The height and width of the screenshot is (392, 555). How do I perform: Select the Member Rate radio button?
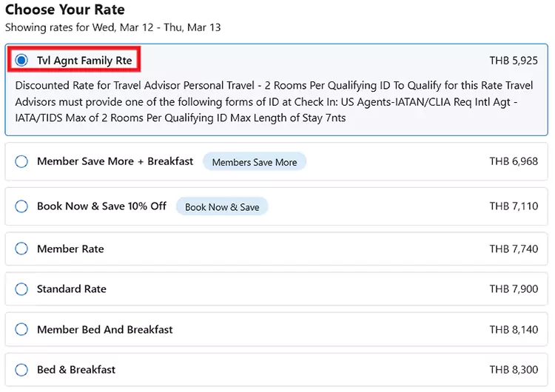point(21,249)
